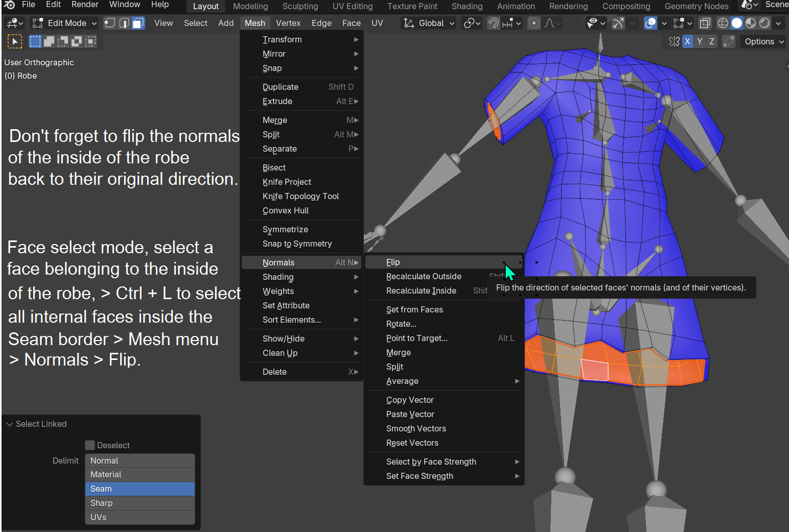Switch to material preview shading
Viewport: 789px width, 532px height.
[751, 23]
